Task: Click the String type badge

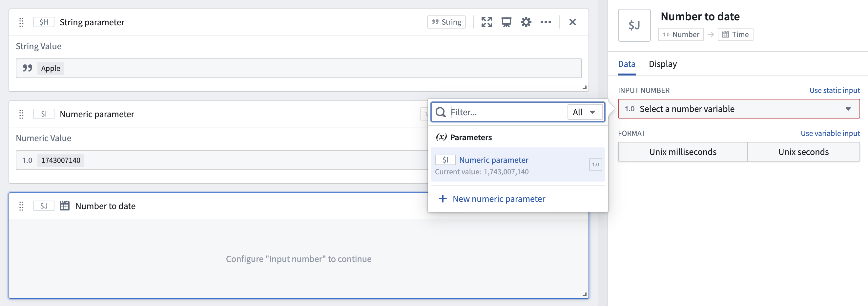Action: (446, 22)
